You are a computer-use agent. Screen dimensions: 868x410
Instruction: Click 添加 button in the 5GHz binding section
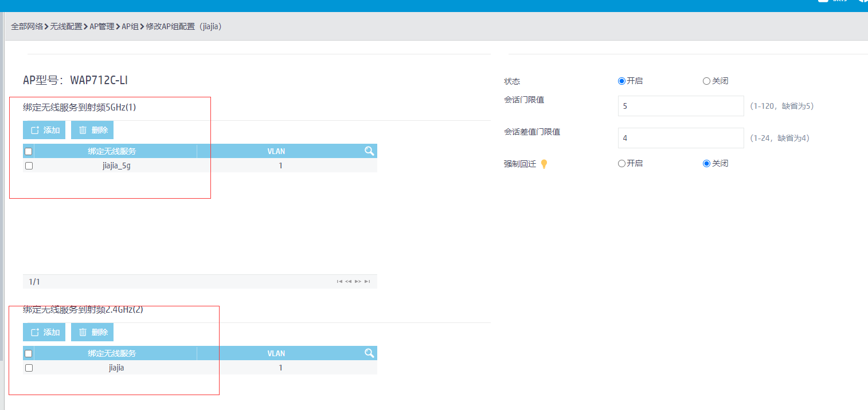point(44,130)
